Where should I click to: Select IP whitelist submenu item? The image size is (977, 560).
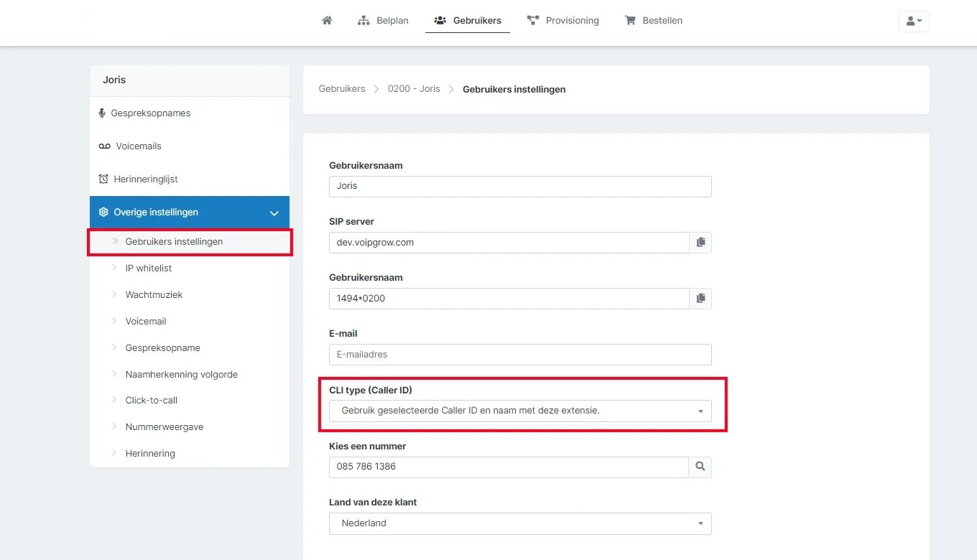190,268
